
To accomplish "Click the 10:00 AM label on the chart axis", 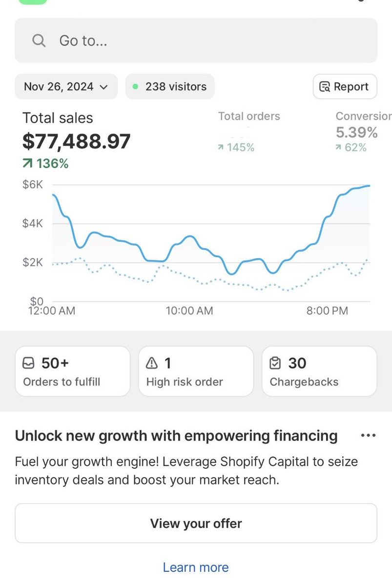I will 189,311.
